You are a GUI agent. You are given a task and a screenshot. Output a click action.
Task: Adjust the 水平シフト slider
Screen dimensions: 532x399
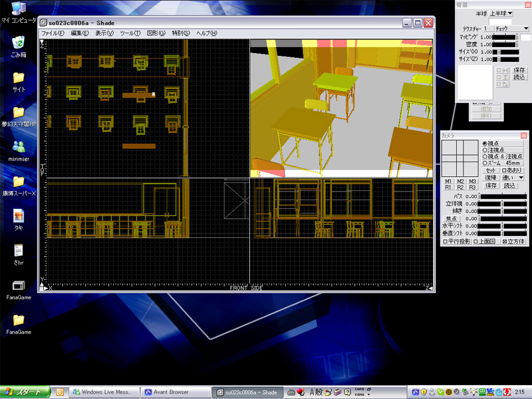(x=503, y=226)
